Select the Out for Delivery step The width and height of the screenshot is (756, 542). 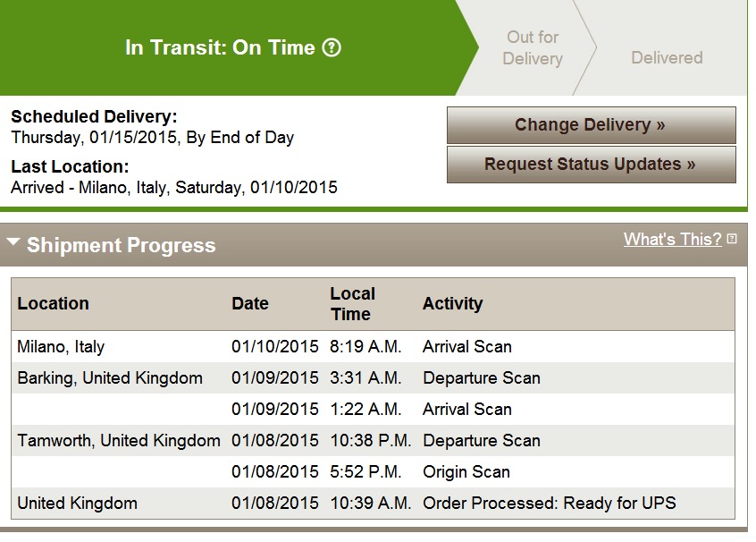tap(533, 47)
